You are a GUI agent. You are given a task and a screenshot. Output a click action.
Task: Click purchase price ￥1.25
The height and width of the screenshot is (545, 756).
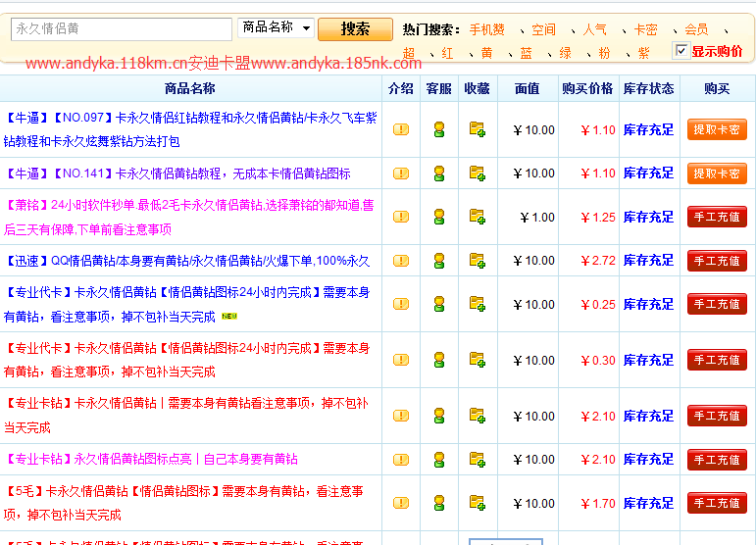coord(598,218)
